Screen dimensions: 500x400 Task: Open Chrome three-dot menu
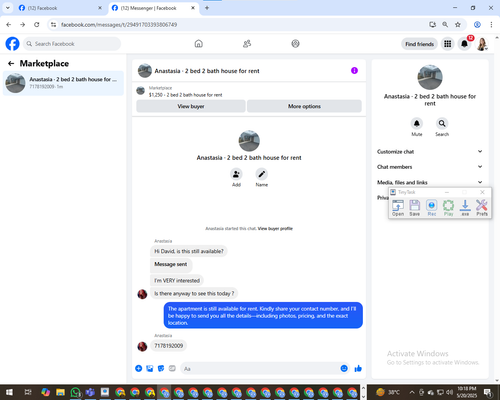pyautogui.click(x=491, y=25)
